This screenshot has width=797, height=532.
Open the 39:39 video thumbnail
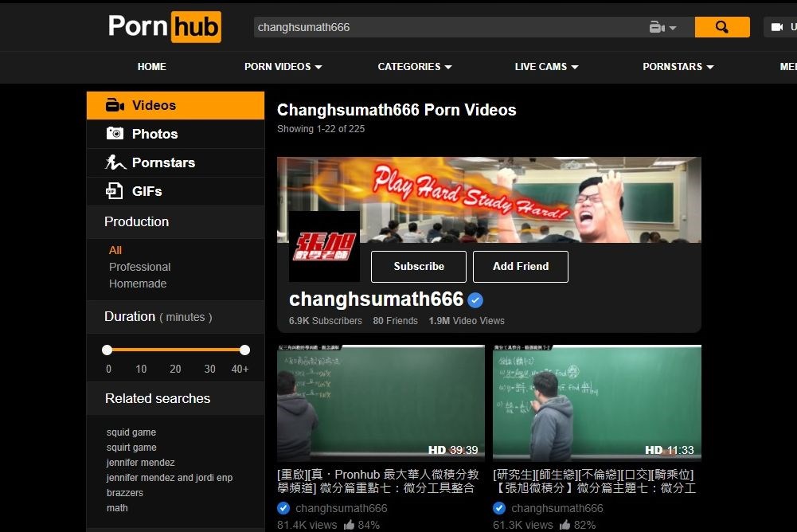(x=381, y=403)
